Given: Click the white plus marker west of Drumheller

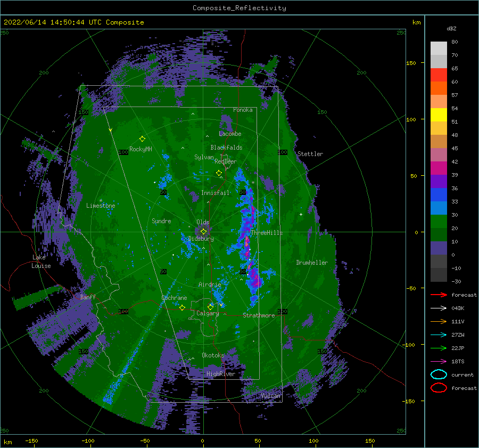Looking at the screenshot, I should pos(301,214).
